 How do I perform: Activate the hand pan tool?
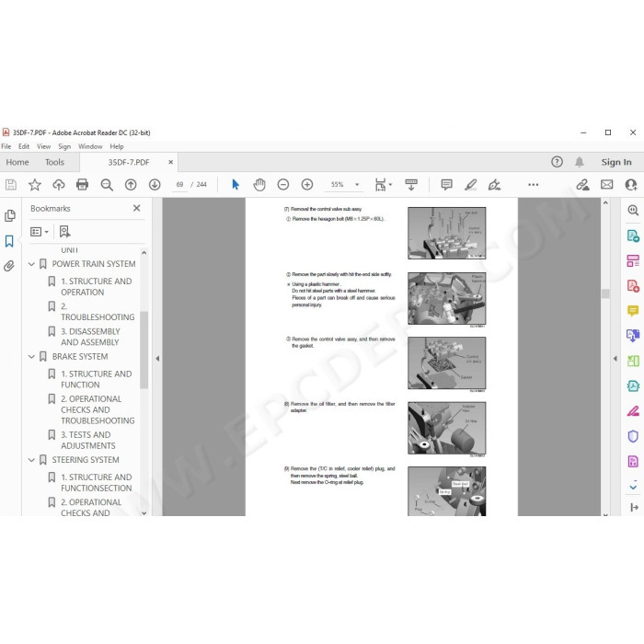click(259, 185)
